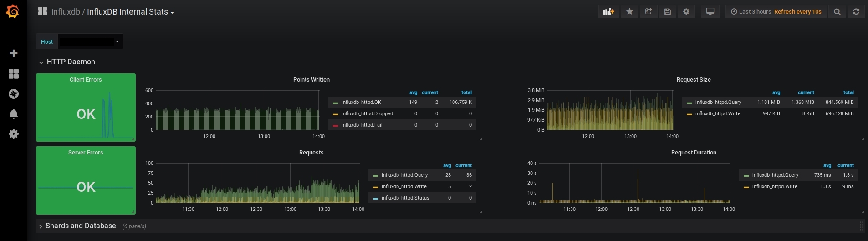Click the Host variable label
The image size is (868, 241).
47,41
